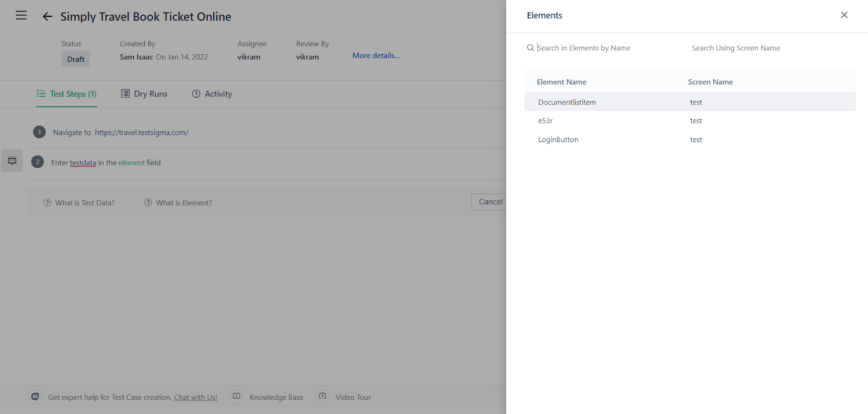This screenshot has height=414, width=868.
Task: Click the comments icon beside step 2
Action: click(12, 161)
